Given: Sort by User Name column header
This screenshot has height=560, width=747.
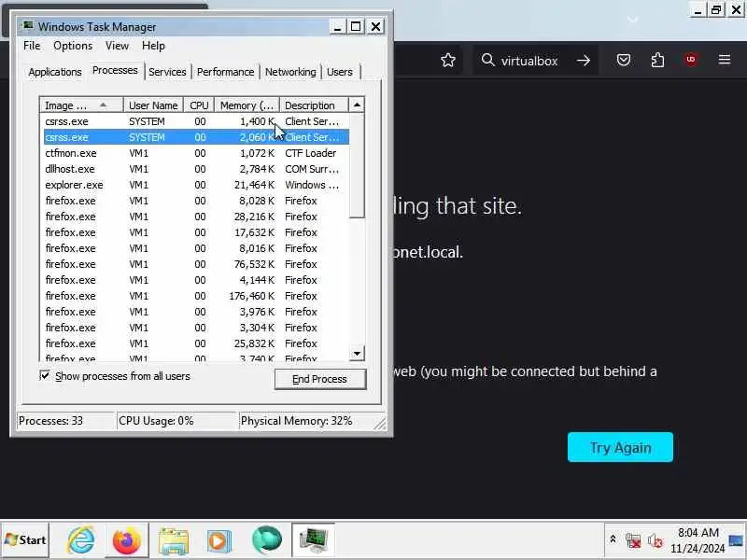Looking at the screenshot, I should coord(153,105).
